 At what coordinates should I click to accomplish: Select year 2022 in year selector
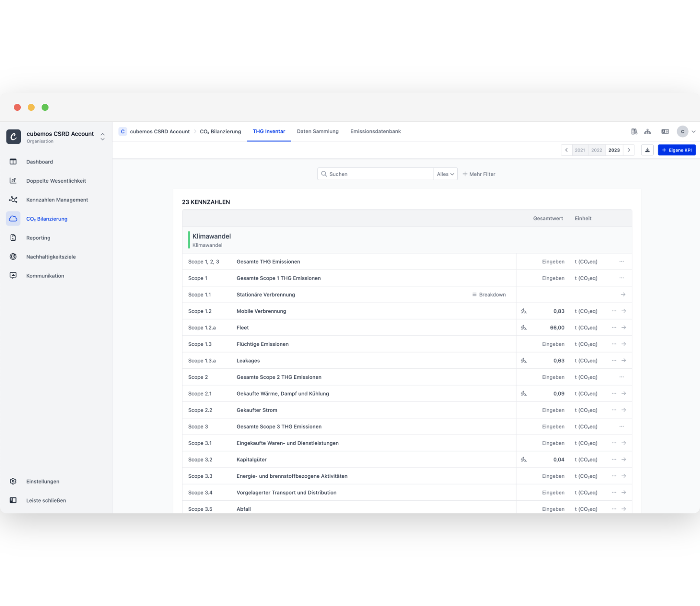(x=596, y=150)
